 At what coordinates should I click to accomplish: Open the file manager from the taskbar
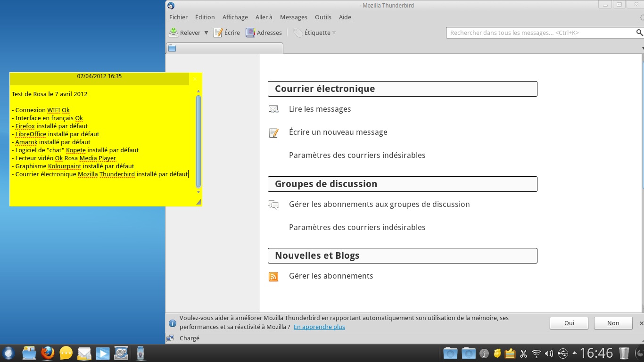(29, 353)
